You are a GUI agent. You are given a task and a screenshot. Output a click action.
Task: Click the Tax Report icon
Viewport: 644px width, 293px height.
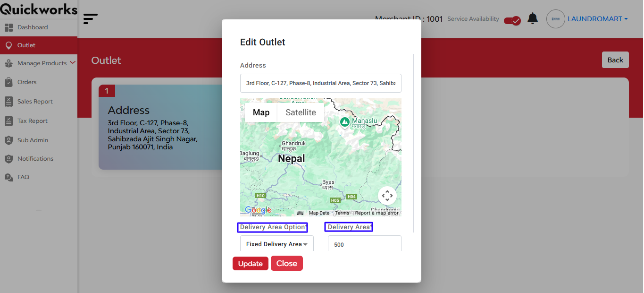click(8, 121)
